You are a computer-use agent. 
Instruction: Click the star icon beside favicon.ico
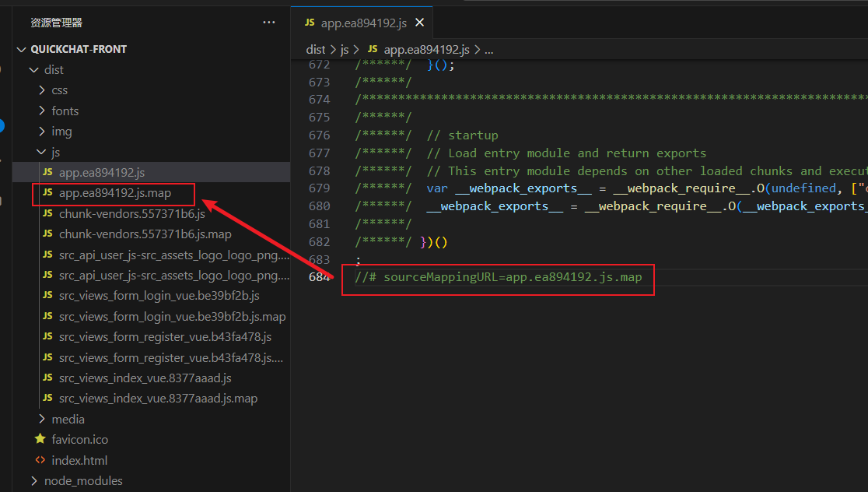point(40,439)
